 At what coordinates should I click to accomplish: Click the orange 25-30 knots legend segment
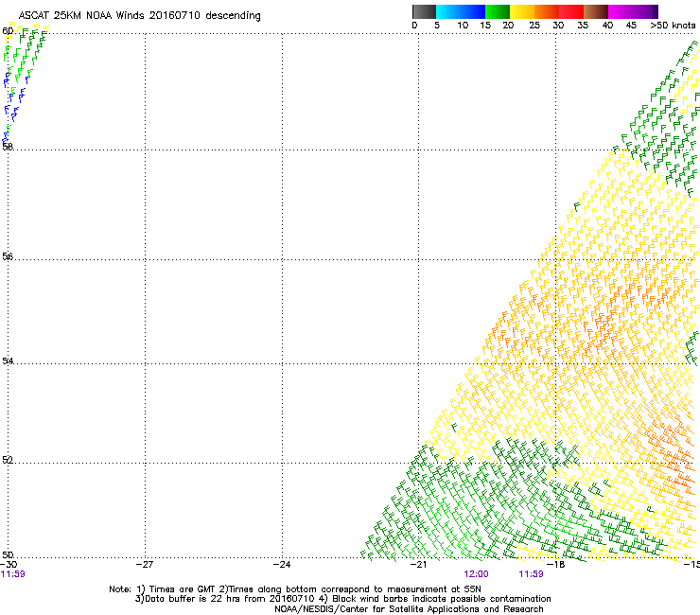pos(547,11)
